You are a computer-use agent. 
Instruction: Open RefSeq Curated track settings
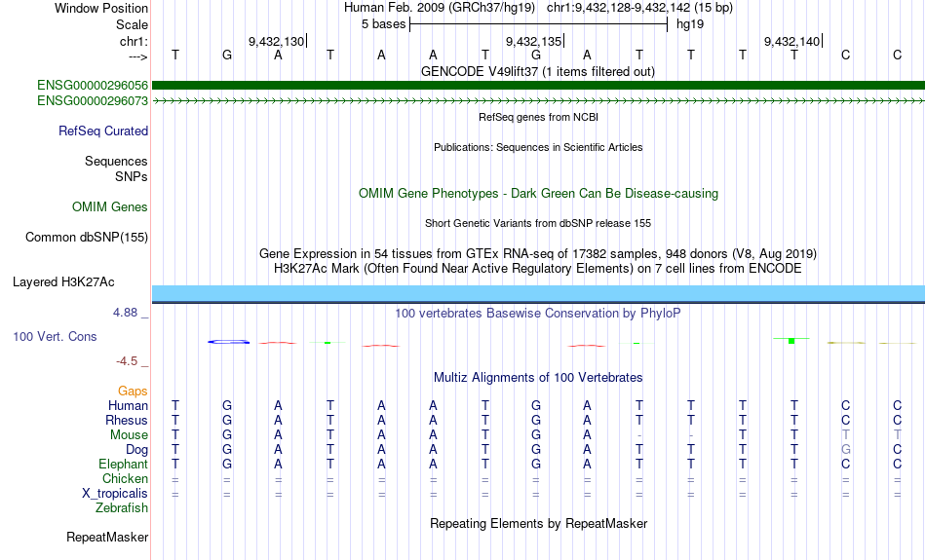(x=102, y=131)
